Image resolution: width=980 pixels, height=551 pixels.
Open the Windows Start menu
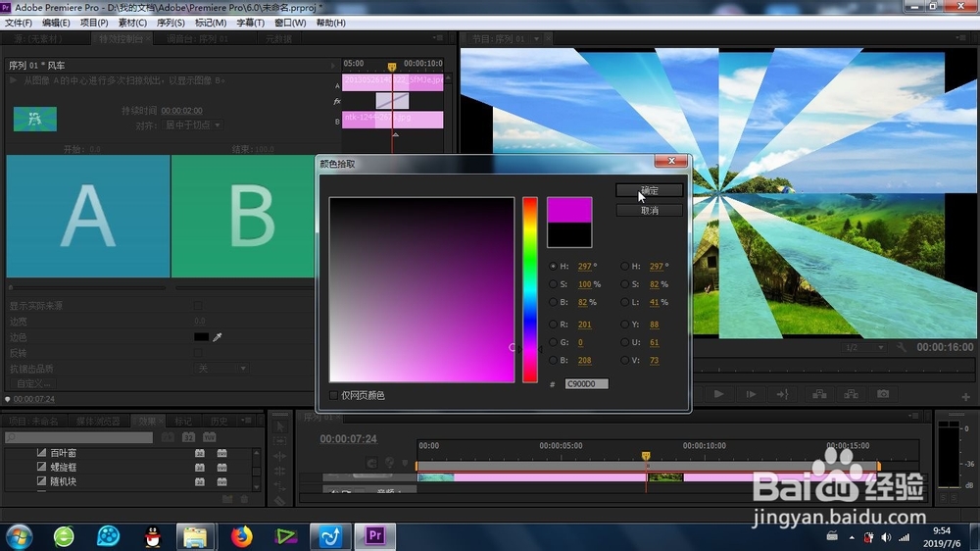coord(19,536)
